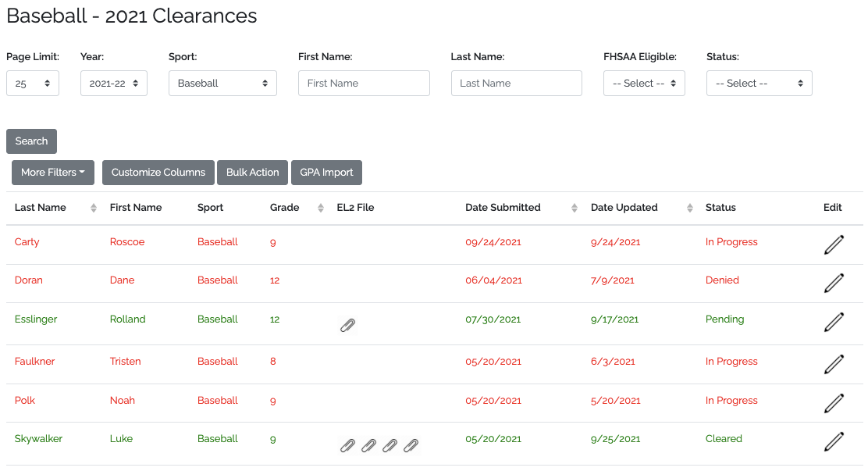868x471 pixels.
Task: Open the Status filter dropdown
Action: click(759, 84)
